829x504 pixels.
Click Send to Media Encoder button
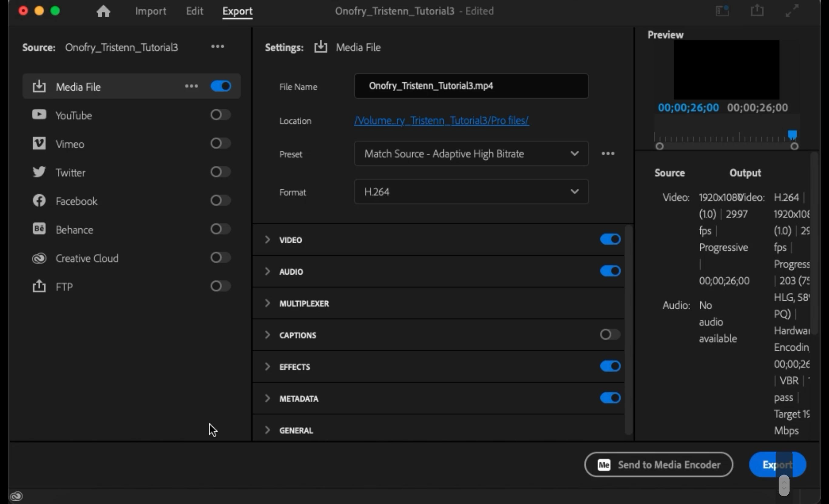[658, 465]
